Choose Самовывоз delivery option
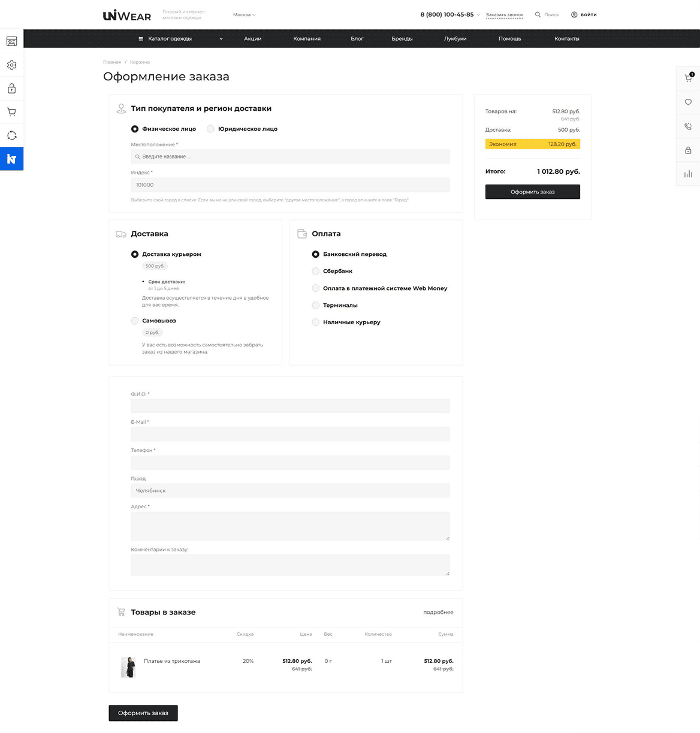This screenshot has height=733, width=700. [135, 321]
